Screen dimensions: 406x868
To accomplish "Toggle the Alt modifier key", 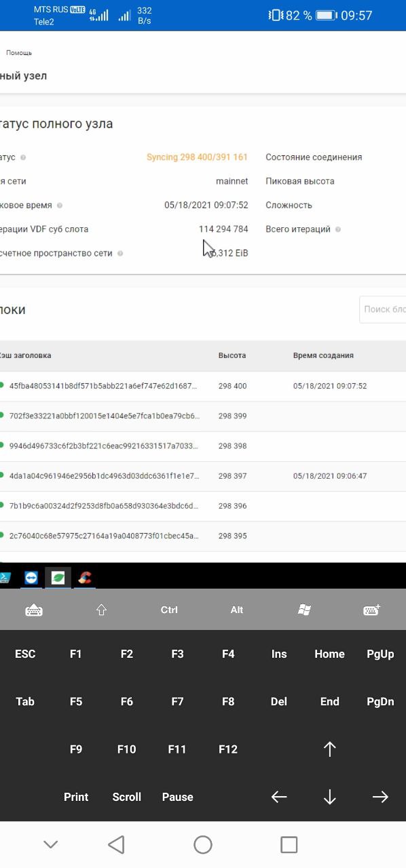I will click(x=236, y=610).
